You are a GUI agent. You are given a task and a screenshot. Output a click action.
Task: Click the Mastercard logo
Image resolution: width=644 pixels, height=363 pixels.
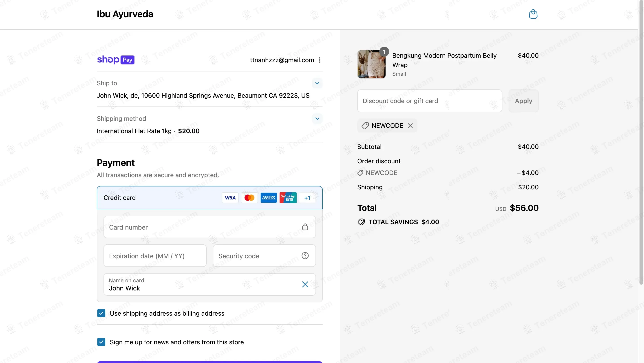click(249, 198)
